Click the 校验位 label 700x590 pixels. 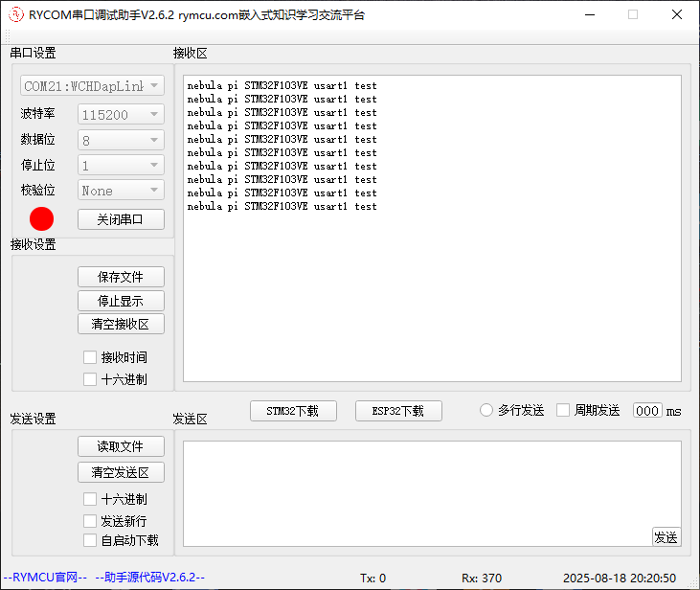38,190
